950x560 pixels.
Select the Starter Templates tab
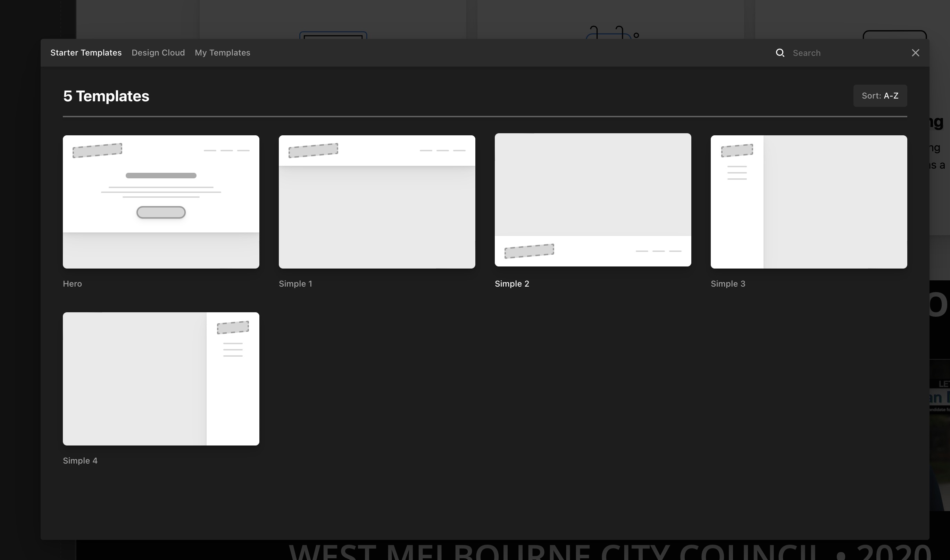point(86,53)
